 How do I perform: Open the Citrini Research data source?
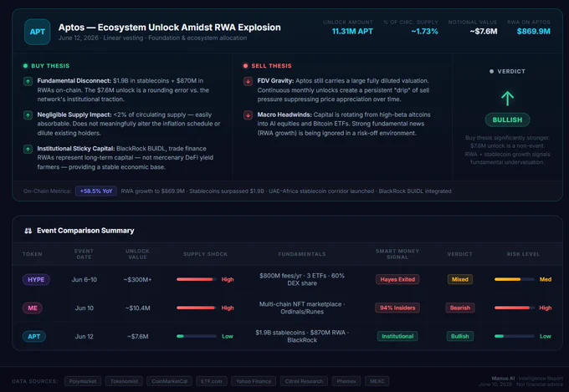coord(304,381)
